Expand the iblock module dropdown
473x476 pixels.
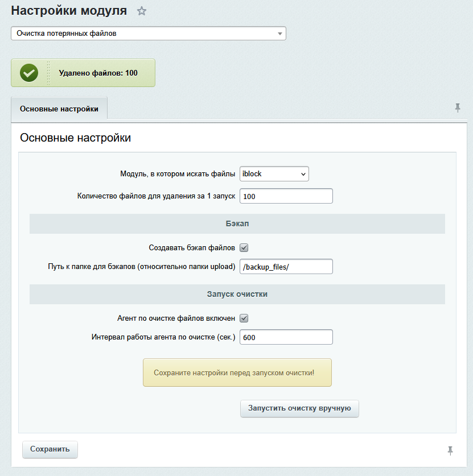pyautogui.click(x=274, y=174)
